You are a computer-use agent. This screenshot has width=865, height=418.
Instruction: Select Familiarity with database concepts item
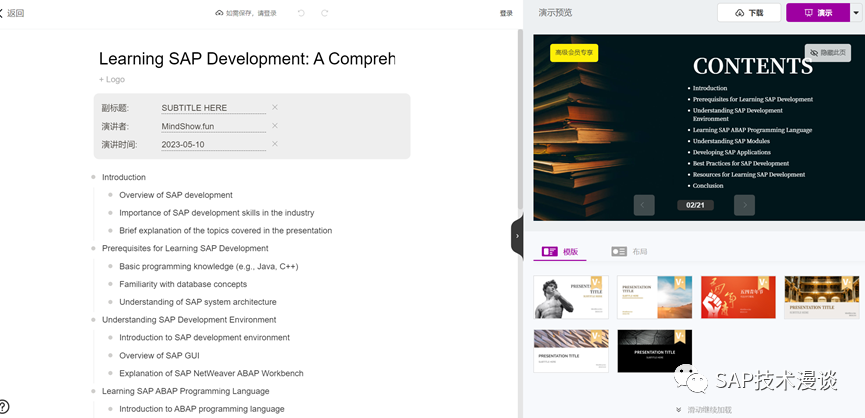pos(183,285)
